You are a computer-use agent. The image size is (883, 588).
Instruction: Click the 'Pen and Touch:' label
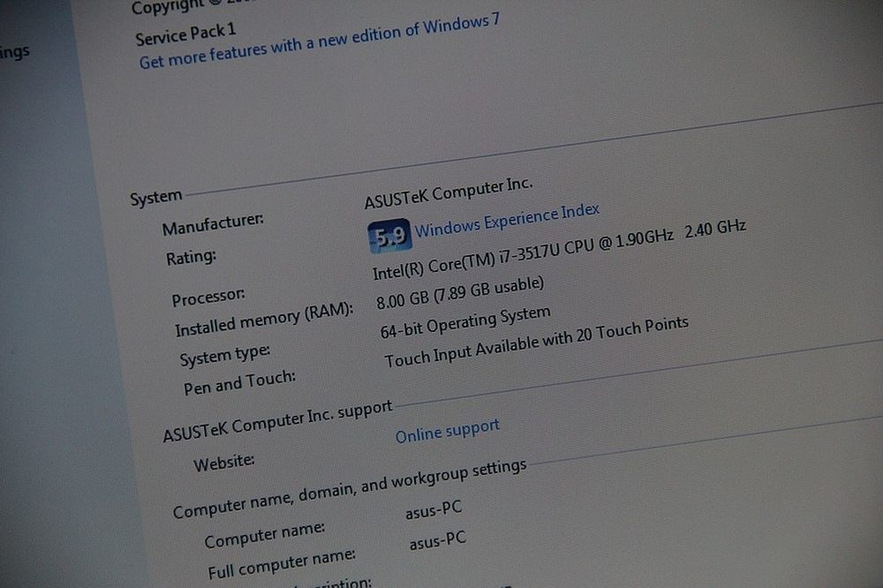[239, 382]
